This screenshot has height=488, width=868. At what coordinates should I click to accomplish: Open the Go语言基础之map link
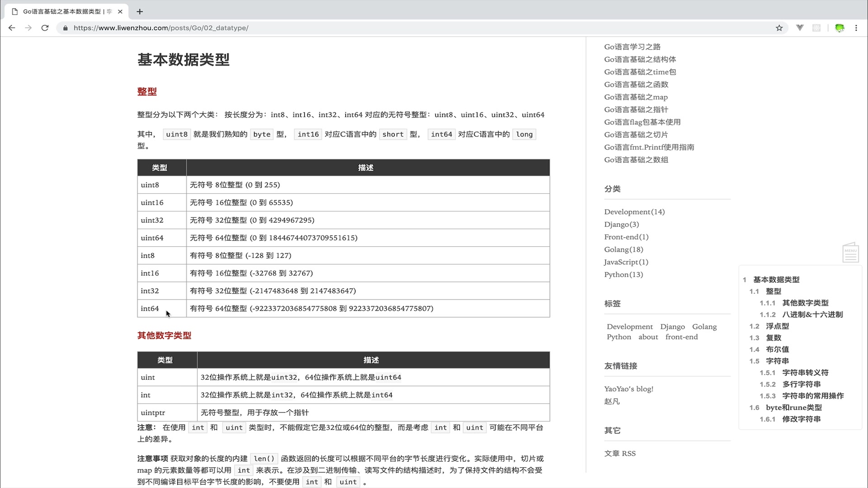[x=635, y=97]
